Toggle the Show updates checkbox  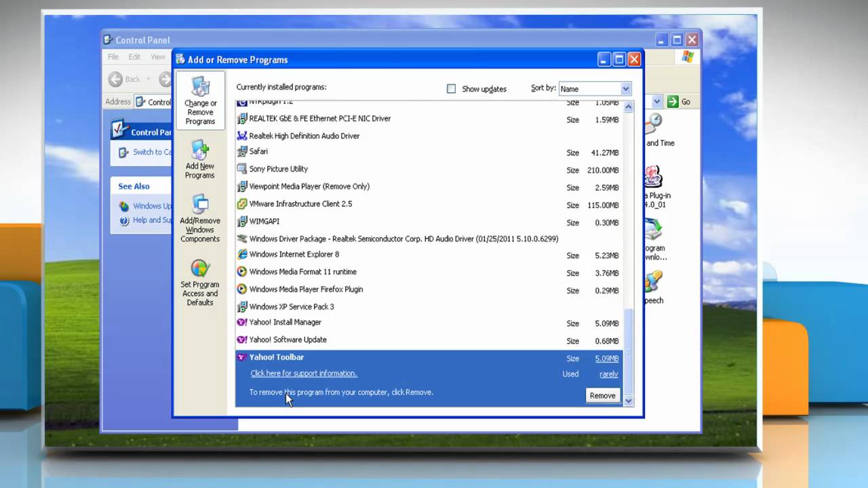tap(452, 89)
